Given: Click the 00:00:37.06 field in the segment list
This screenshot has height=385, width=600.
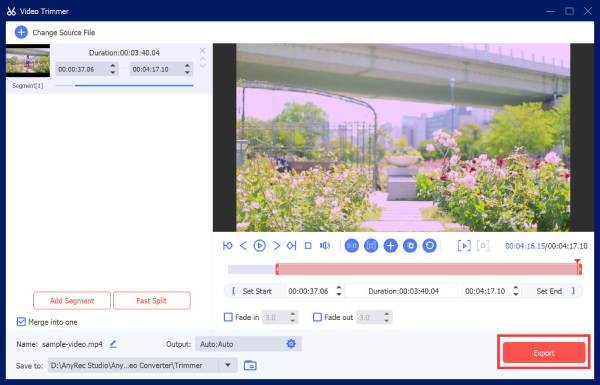Looking at the screenshot, I should 86,69.
